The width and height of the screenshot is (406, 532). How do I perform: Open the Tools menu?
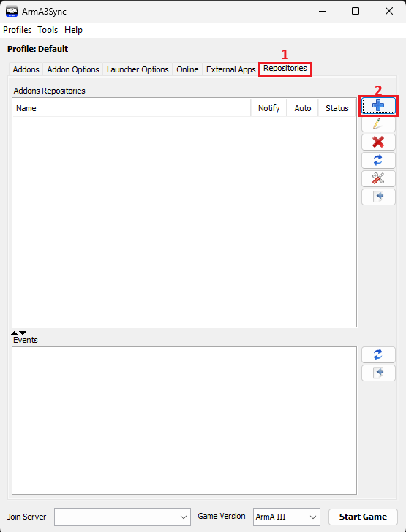coord(48,30)
